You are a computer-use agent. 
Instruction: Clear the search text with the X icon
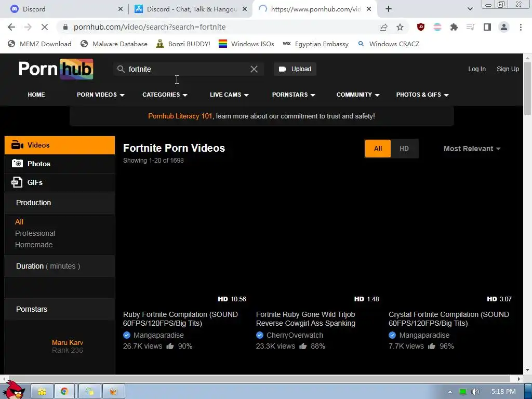pos(254,69)
